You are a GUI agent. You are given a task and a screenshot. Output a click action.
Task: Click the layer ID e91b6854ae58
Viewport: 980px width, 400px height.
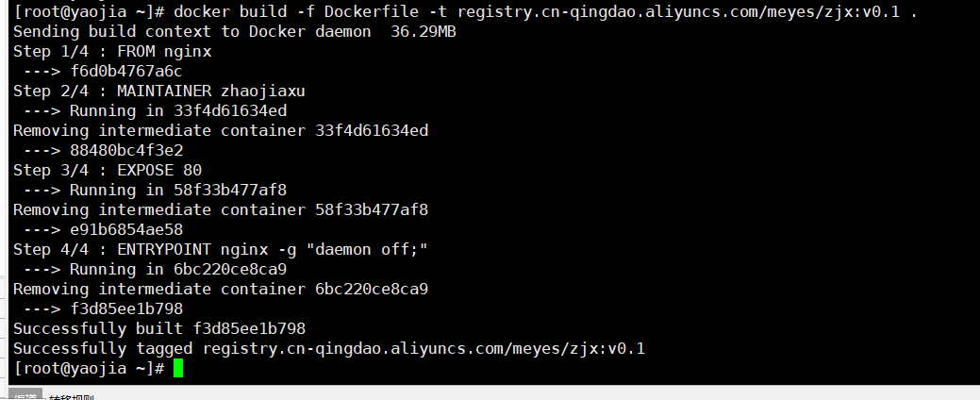[126, 229]
